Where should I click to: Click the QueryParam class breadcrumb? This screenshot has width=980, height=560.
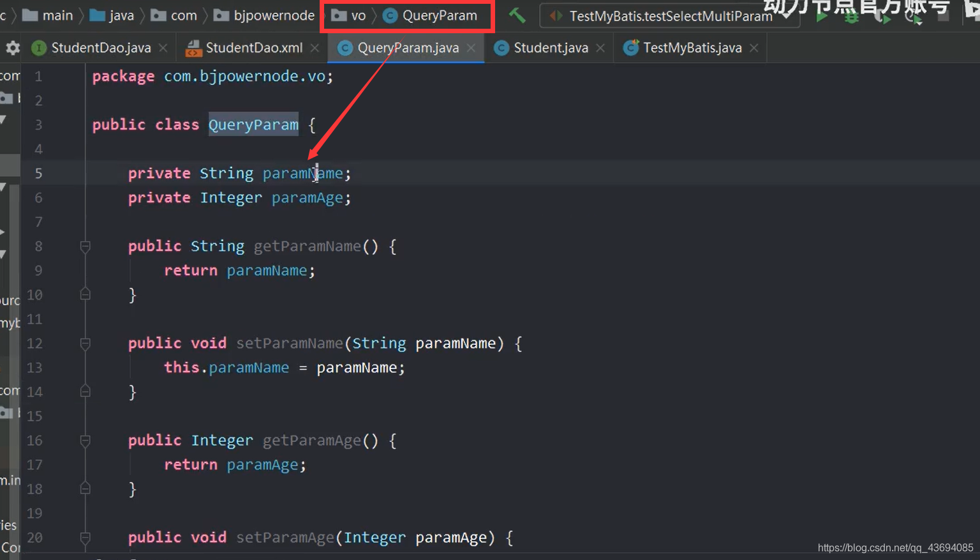click(430, 15)
